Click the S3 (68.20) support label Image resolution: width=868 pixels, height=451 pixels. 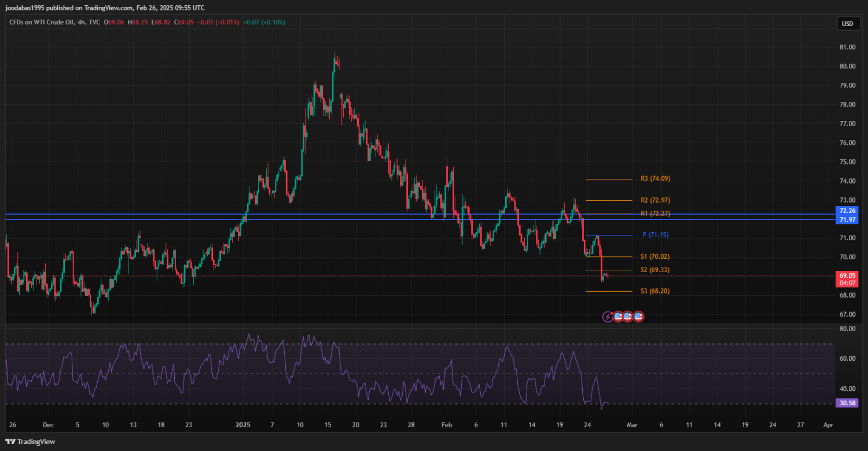tap(655, 291)
